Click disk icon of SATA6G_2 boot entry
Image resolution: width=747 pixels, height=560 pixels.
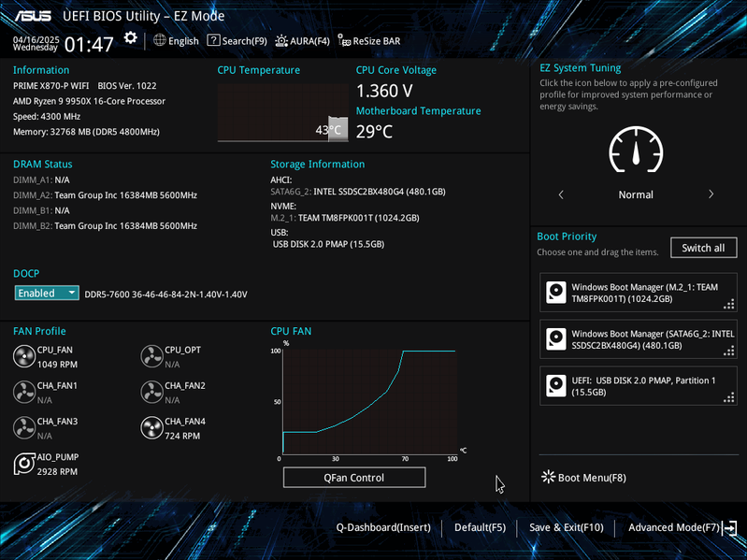[x=556, y=339]
